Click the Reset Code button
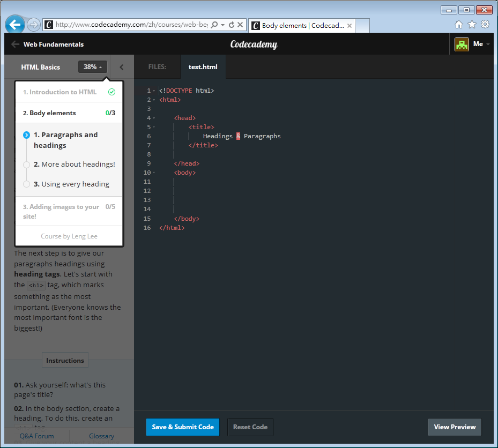Viewport: 498px width, 448px height. 250,427
